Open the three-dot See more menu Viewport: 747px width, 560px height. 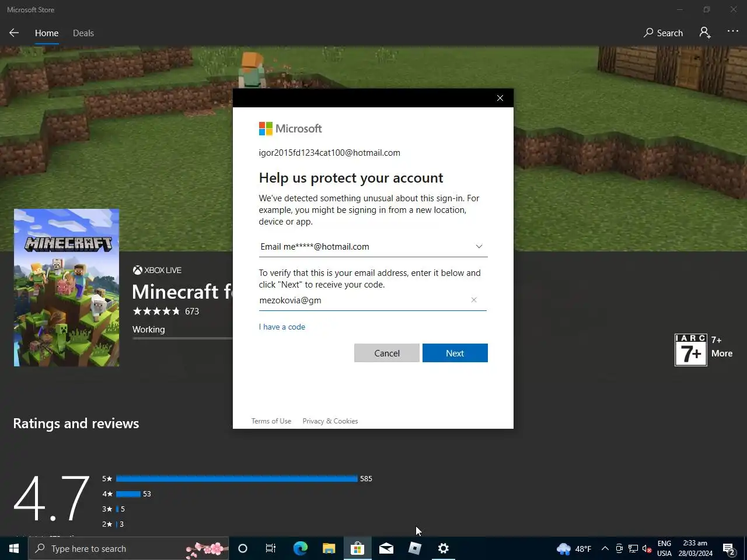733,32
